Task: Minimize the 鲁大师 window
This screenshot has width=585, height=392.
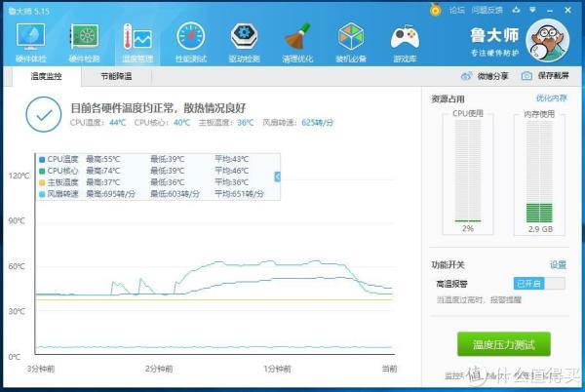Action: pyautogui.click(x=550, y=11)
